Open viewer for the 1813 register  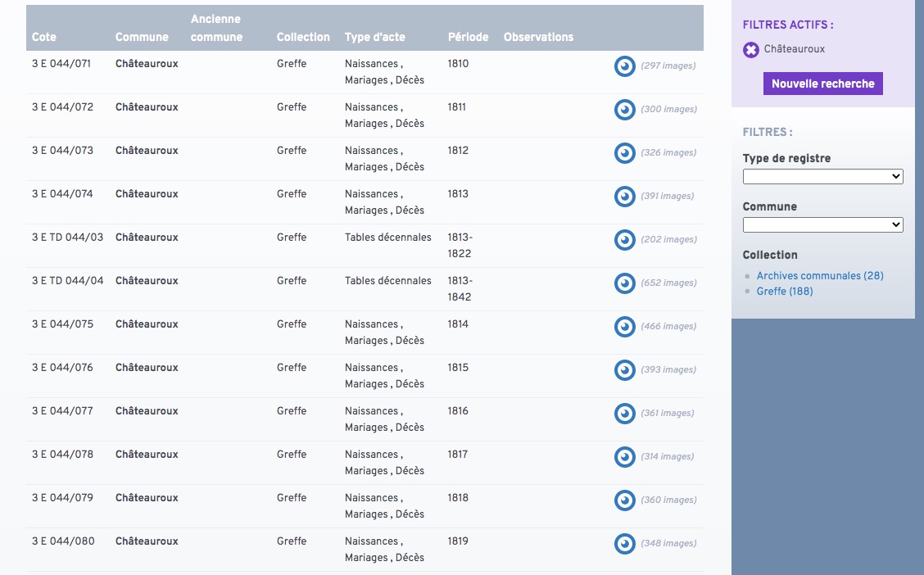point(624,197)
